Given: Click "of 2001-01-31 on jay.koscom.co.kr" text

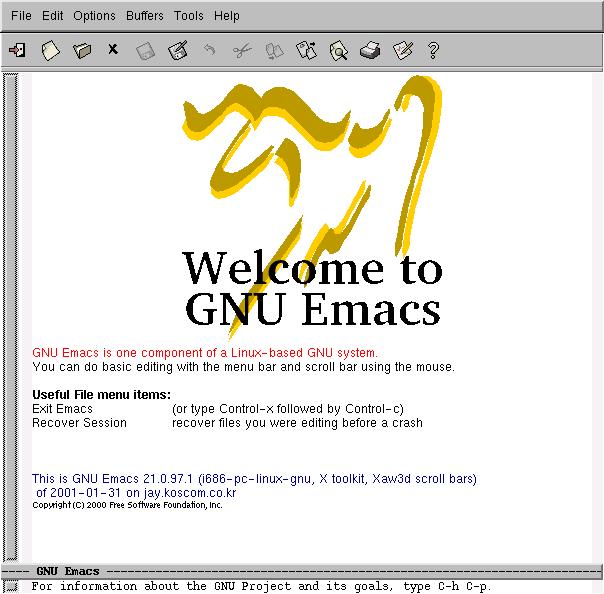Looking at the screenshot, I should coord(136,493).
